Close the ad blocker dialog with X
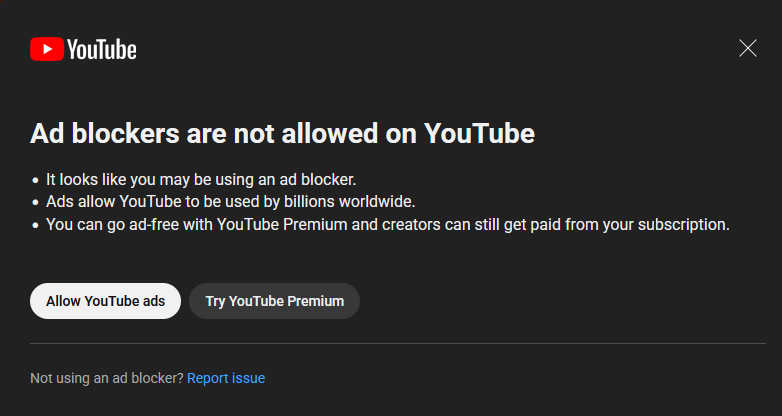This screenshot has width=782, height=416. [748, 48]
